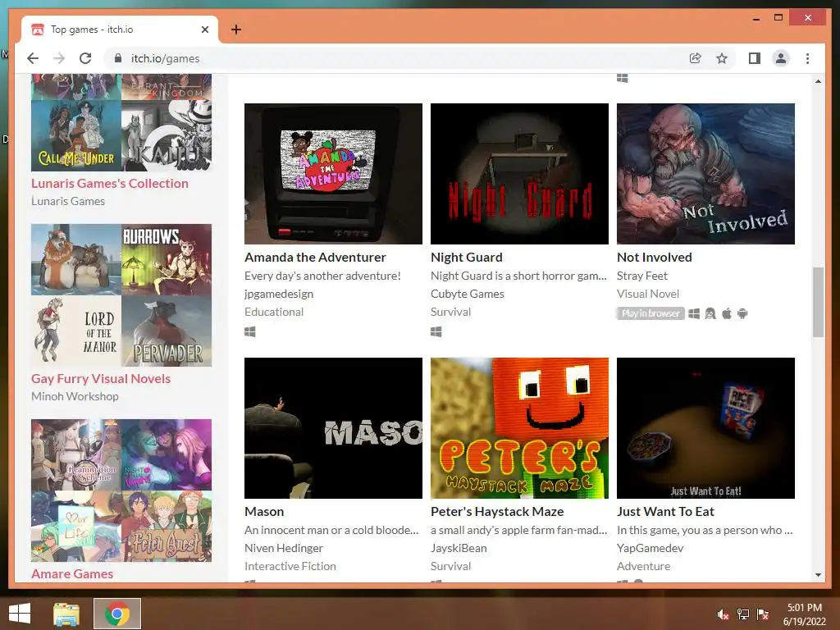Visit the YapGamedev author page
840x630 pixels.
(650, 548)
